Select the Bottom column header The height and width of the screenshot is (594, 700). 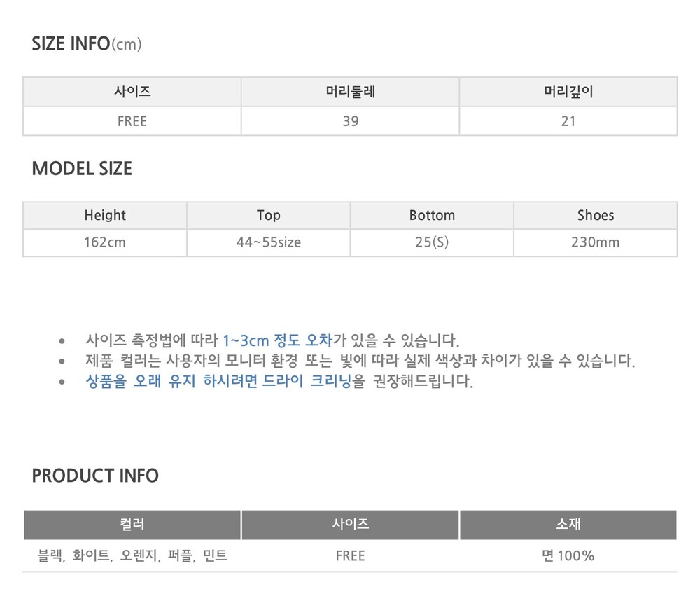[x=432, y=215]
